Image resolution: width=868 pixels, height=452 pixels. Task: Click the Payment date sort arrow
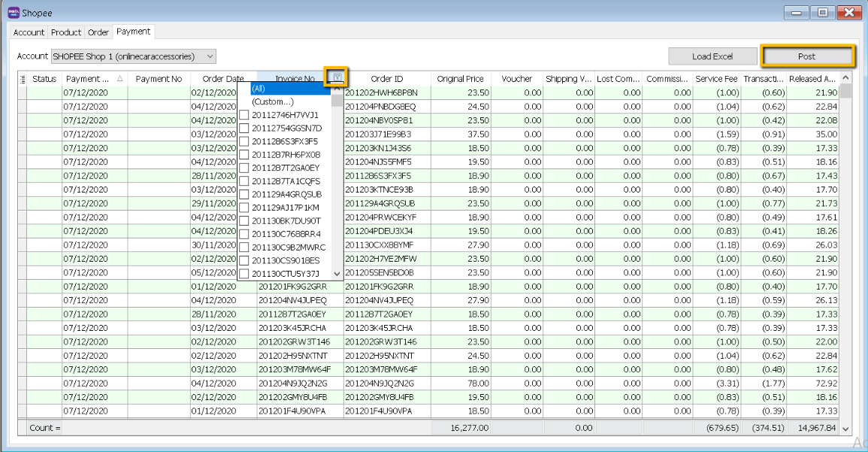point(120,79)
